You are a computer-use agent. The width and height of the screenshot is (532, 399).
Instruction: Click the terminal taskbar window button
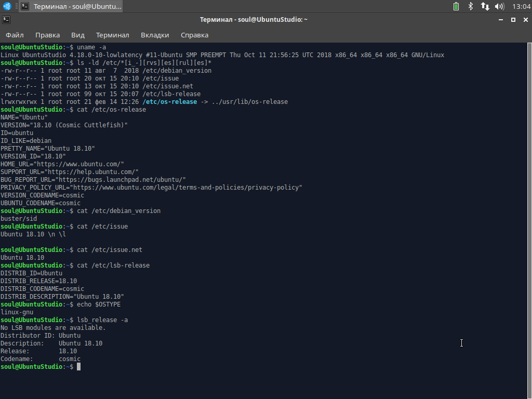[x=71, y=6]
